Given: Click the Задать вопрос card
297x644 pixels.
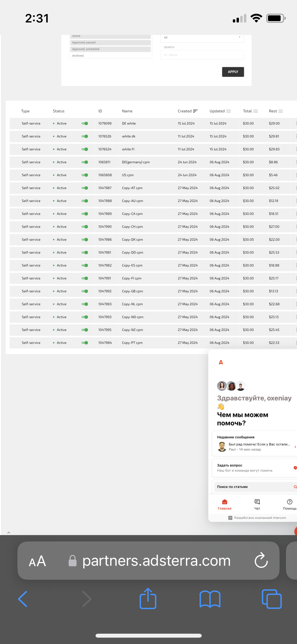Looking at the screenshot, I should coord(255,468).
